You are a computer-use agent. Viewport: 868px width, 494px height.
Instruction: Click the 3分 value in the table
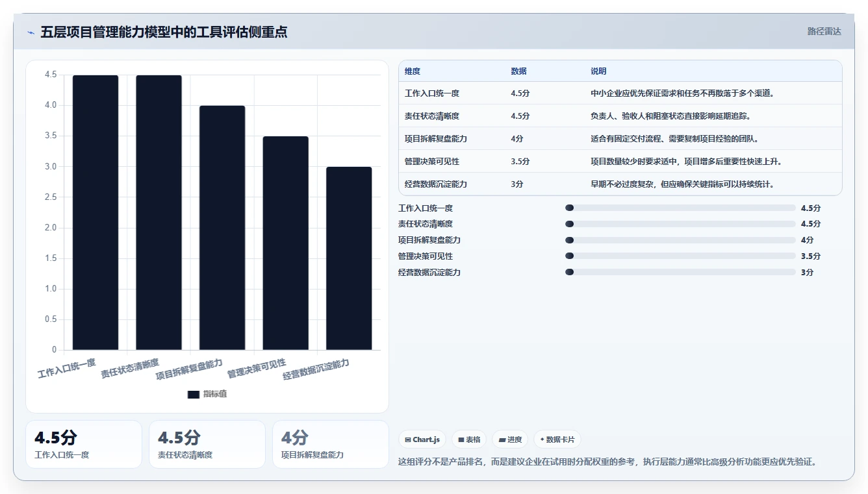click(517, 184)
